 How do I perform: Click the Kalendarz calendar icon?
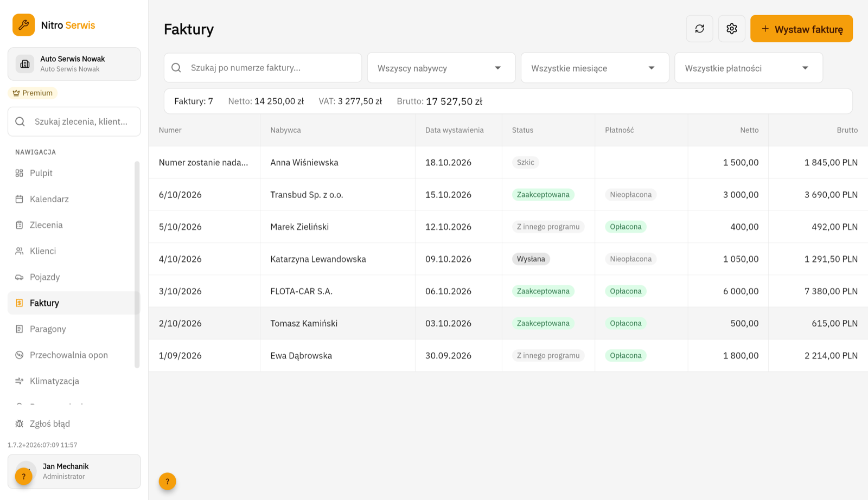tap(20, 199)
